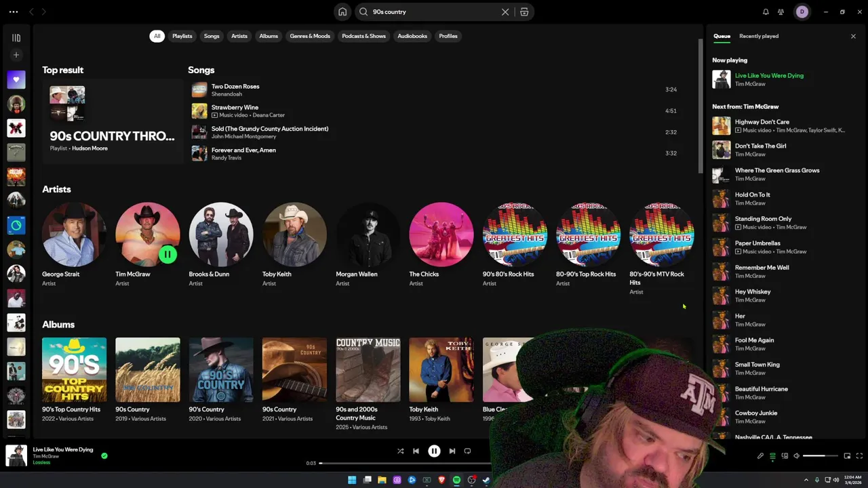Click the main results scrollbar

tap(701, 105)
